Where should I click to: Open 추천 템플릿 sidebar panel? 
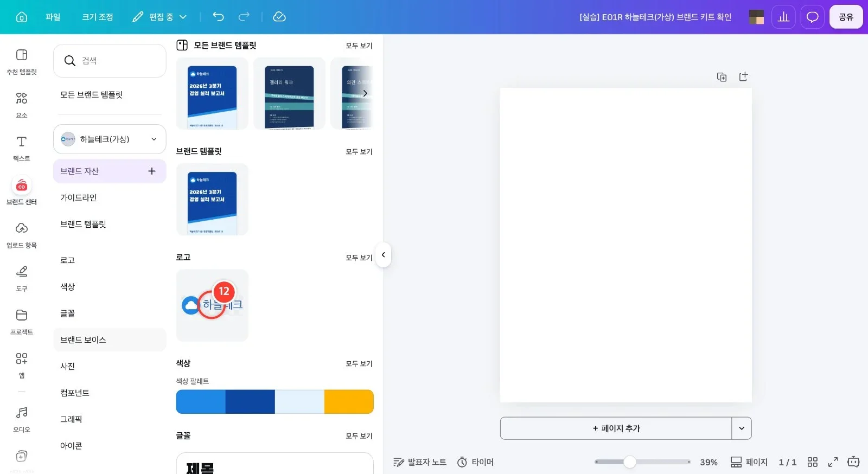pyautogui.click(x=22, y=61)
